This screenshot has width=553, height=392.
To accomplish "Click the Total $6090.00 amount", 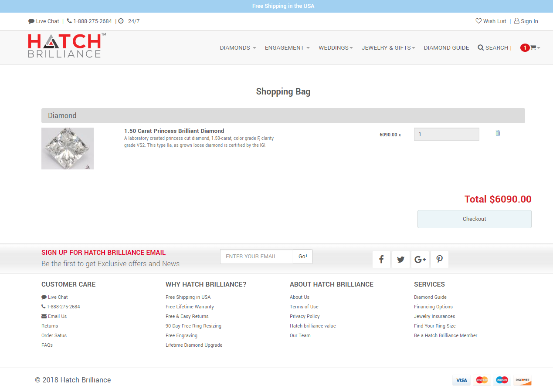I will [x=498, y=199].
